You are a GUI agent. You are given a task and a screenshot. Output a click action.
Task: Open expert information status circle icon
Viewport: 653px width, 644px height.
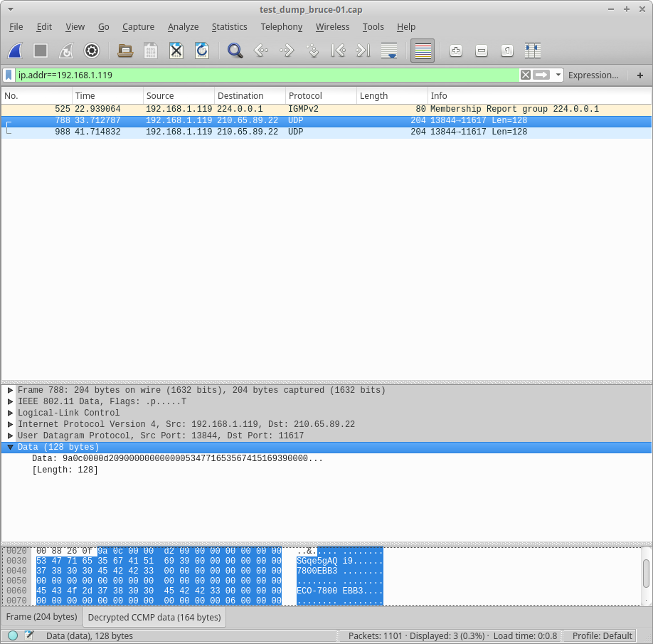(13, 635)
